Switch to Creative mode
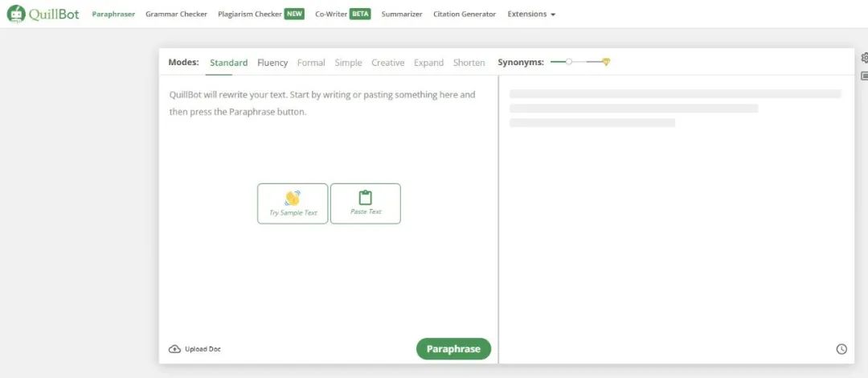Viewport: 868px width, 378px height. pyautogui.click(x=387, y=63)
